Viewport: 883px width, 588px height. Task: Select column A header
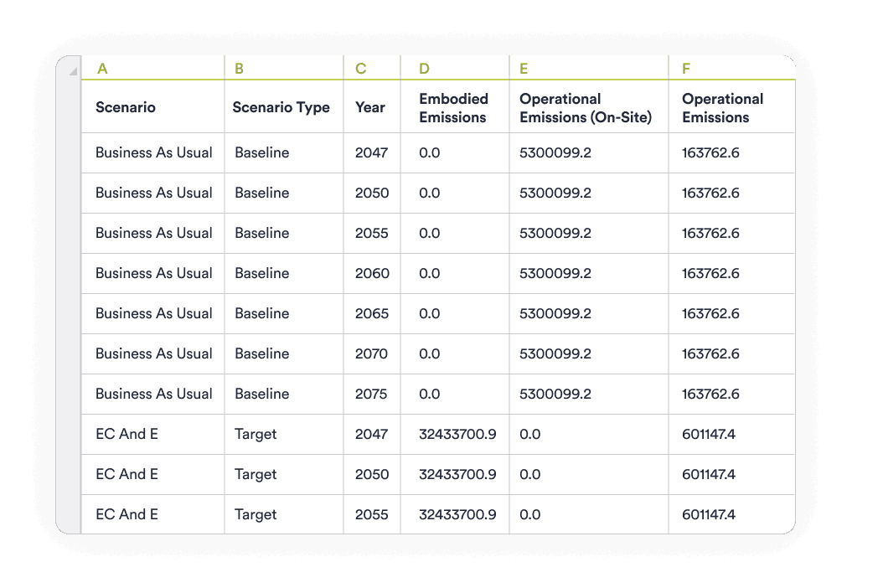tap(152, 68)
